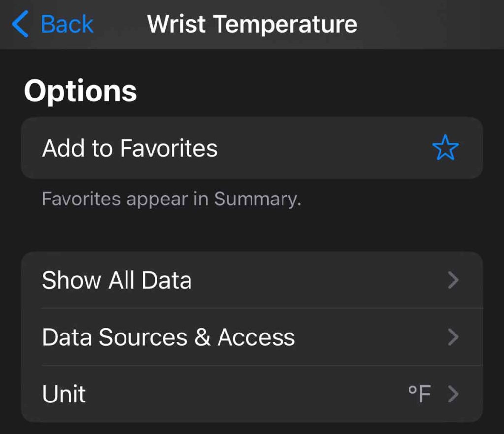Image resolution: width=504 pixels, height=434 pixels.
Task: Tap the blue back chevron arrow
Action: click(21, 24)
